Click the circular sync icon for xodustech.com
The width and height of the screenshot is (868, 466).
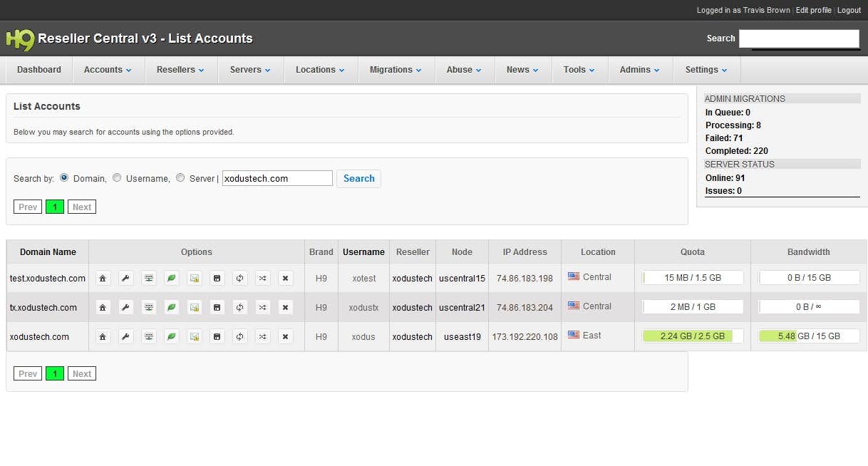[240, 336]
